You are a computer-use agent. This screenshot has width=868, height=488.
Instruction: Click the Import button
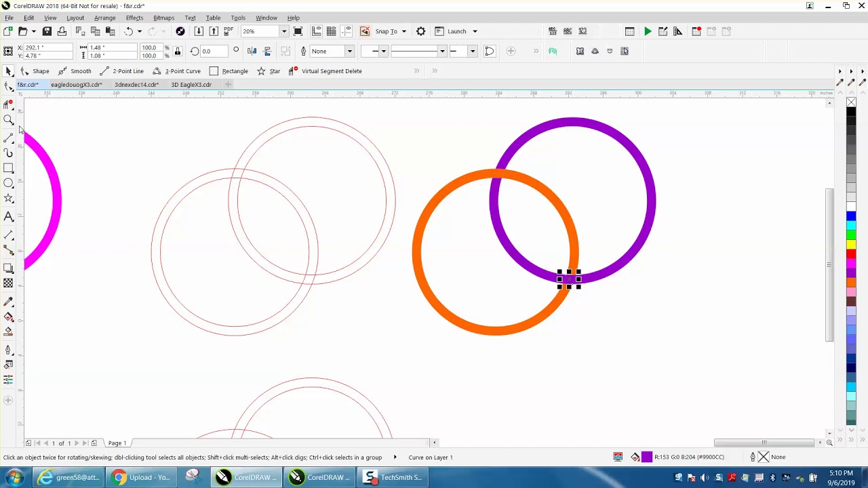point(199,31)
